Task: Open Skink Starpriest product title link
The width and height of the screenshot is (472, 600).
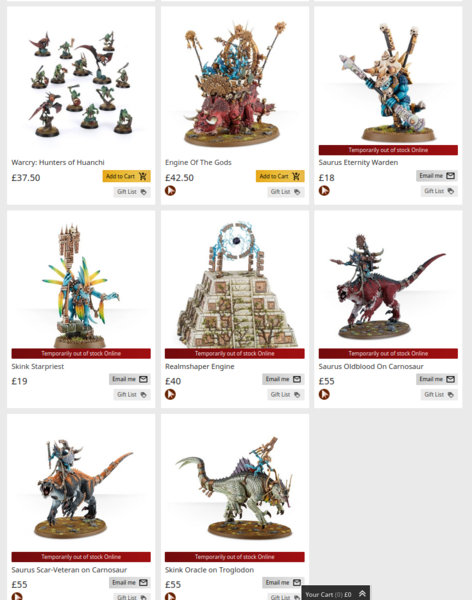Action: pos(38,366)
